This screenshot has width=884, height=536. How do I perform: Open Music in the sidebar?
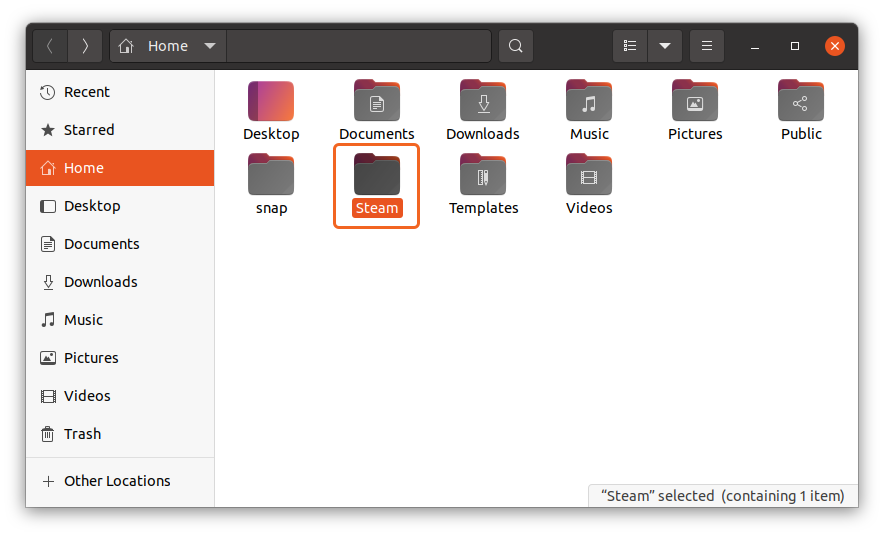[x=120, y=320]
